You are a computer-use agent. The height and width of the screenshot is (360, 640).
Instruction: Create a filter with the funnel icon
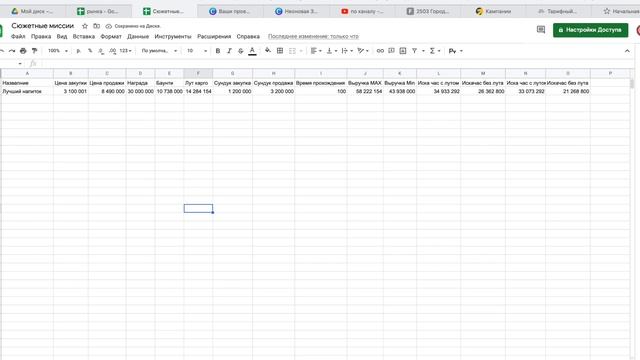click(x=414, y=51)
